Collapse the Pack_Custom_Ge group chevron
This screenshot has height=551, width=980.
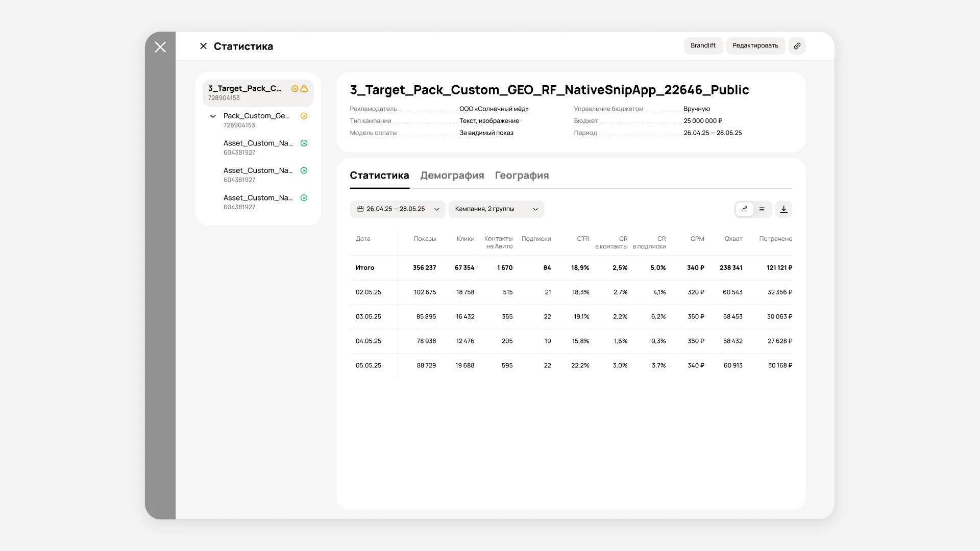(x=213, y=116)
